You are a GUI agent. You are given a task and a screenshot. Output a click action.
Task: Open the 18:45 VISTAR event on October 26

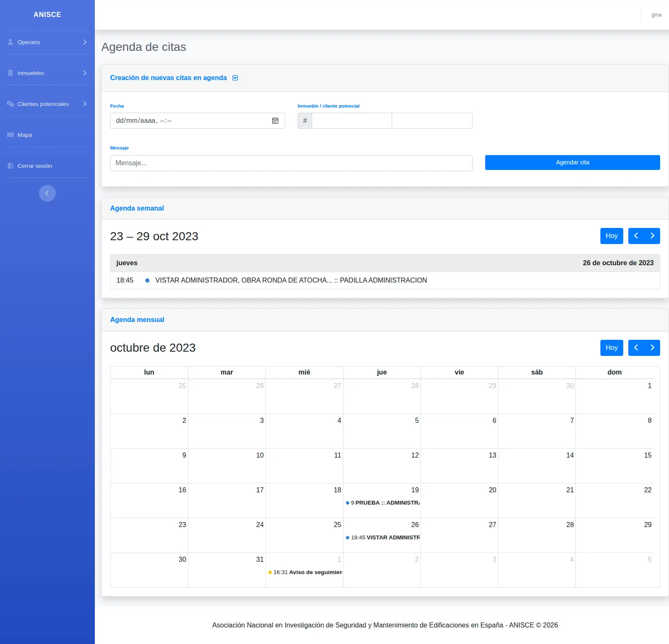pos(382,538)
